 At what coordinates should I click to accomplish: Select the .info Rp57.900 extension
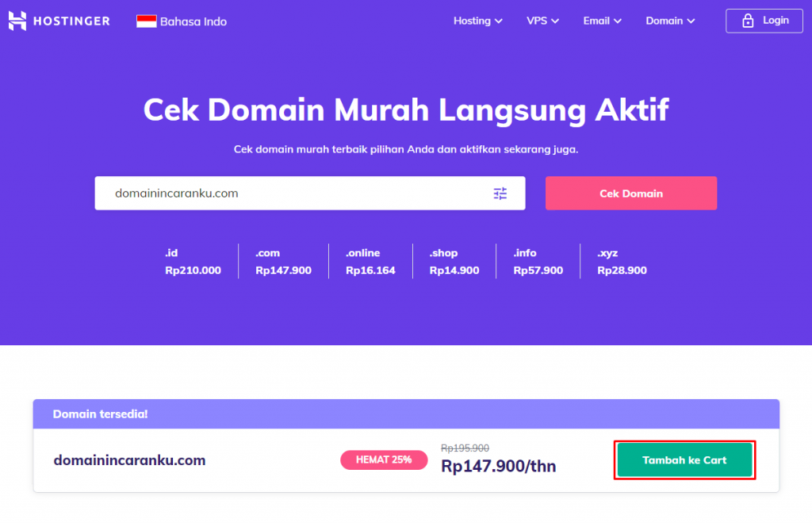coord(538,261)
